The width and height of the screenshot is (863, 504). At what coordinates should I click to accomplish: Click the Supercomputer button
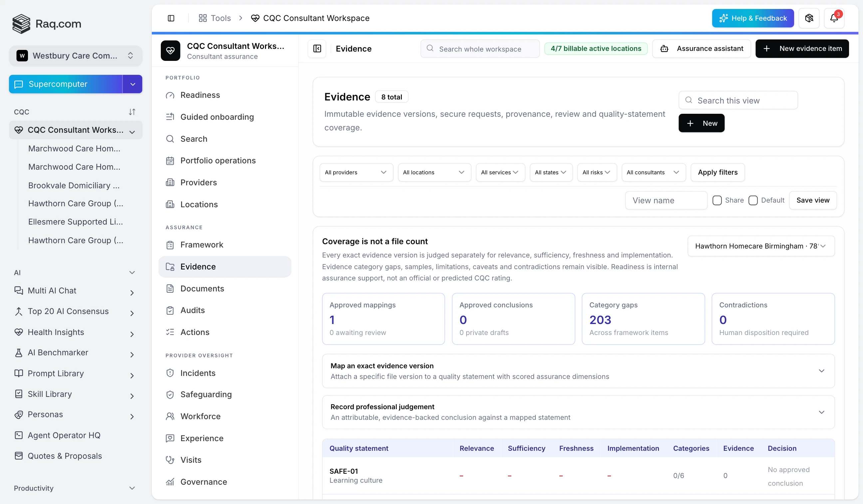(x=66, y=84)
